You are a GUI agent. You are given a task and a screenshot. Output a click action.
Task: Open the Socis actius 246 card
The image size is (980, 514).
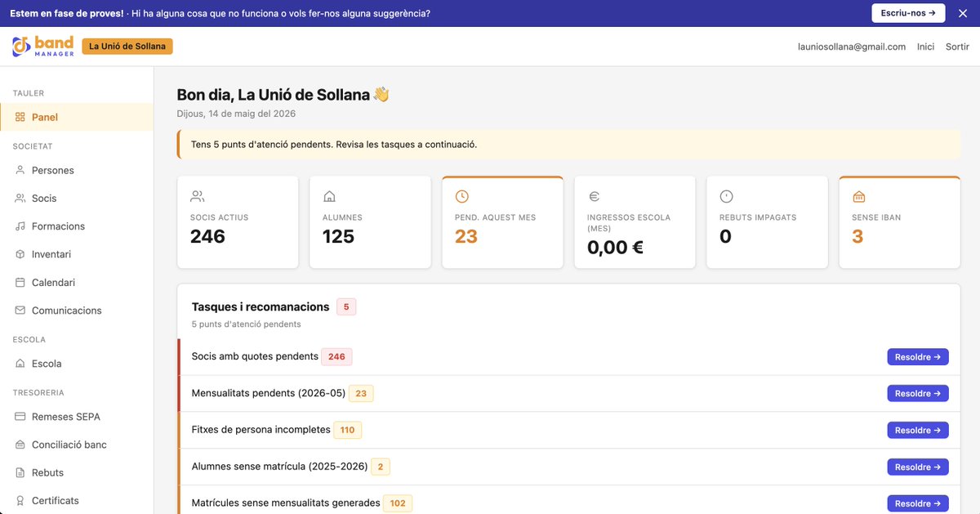237,222
